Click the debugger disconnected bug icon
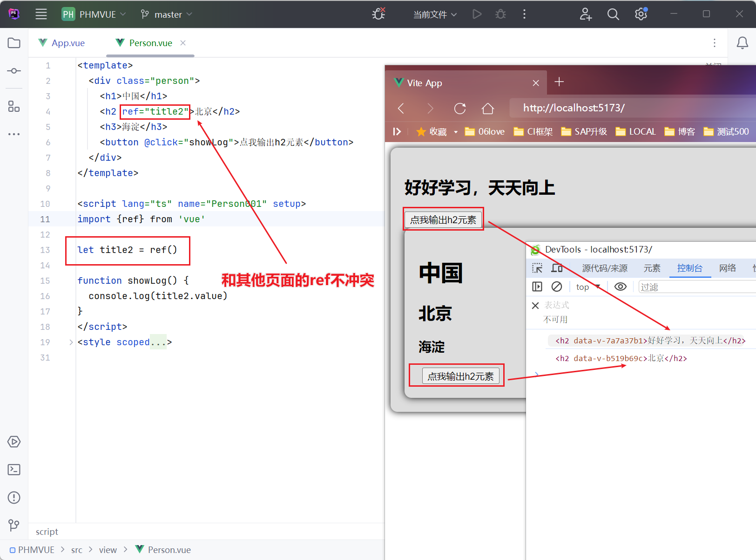Image resolution: width=756 pixels, height=560 pixels. [x=378, y=14]
